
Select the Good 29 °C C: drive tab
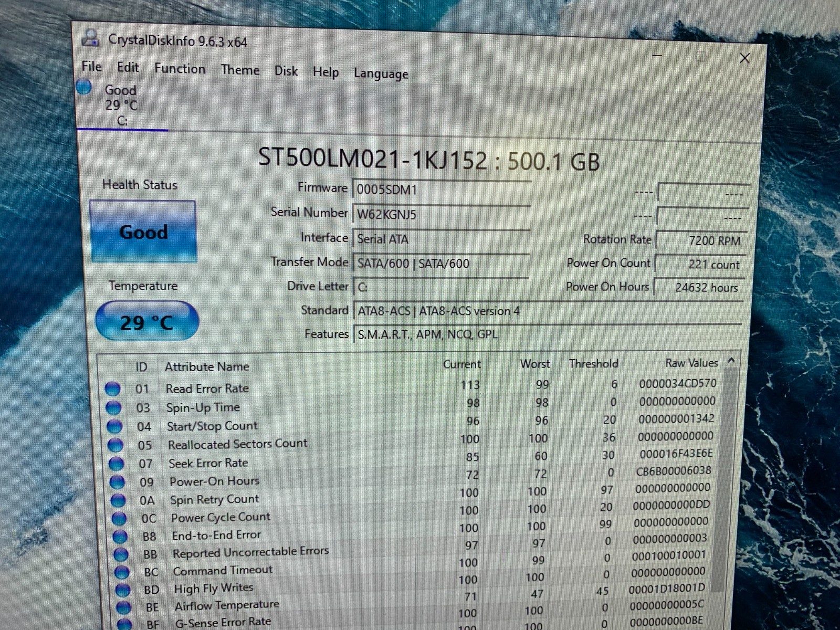[x=122, y=104]
